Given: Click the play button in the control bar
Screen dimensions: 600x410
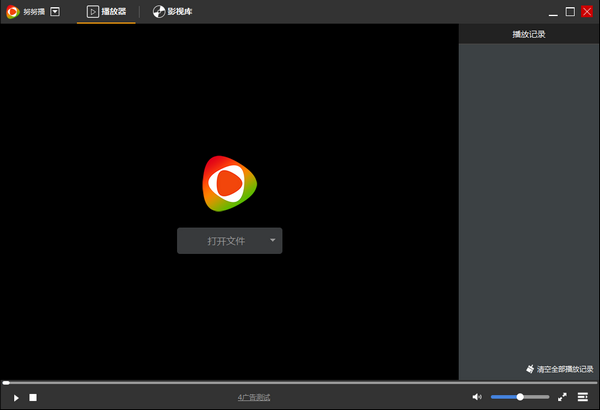Looking at the screenshot, I should pyautogui.click(x=16, y=397).
